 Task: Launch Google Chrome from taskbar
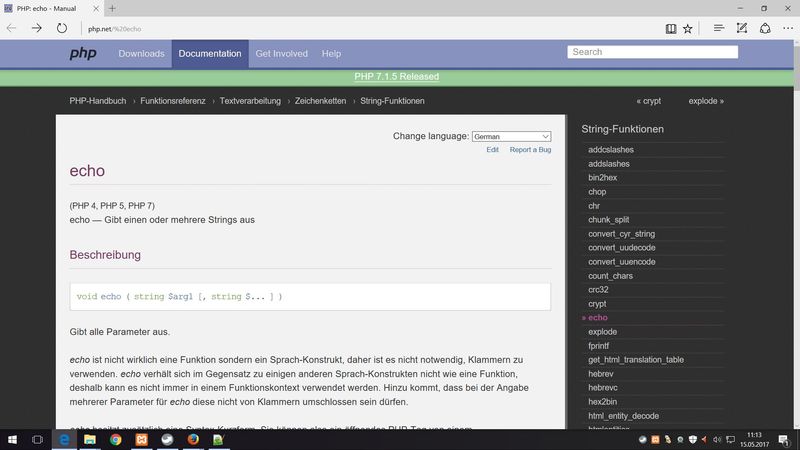click(116, 439)
